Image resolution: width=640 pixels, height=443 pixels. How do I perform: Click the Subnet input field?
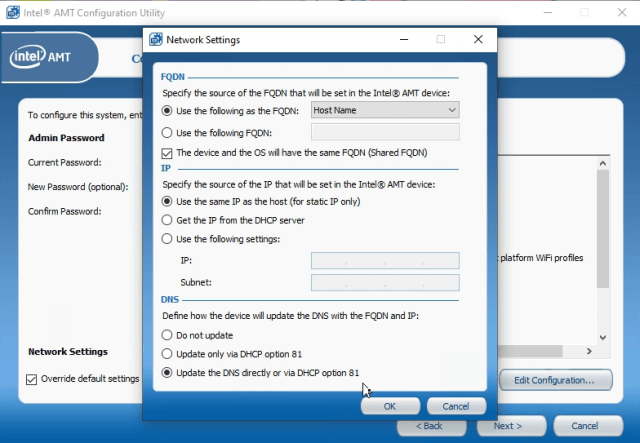[x=385, y=283]
